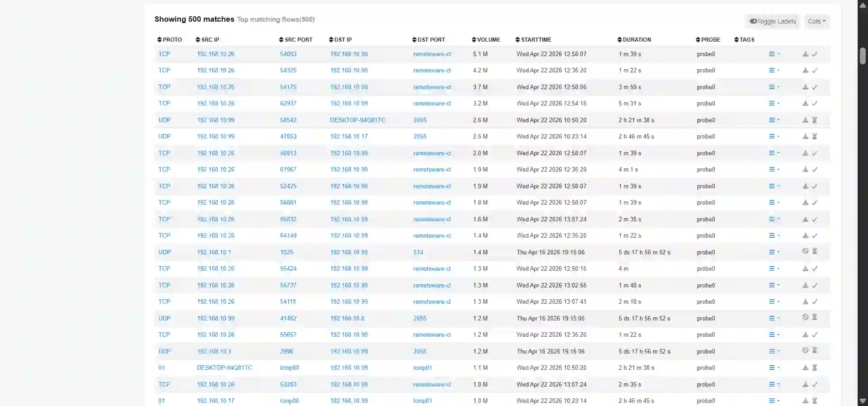Click hourglass icon in source port 47853 row
This screenshot has width=868, height=406.
(815, 137)
